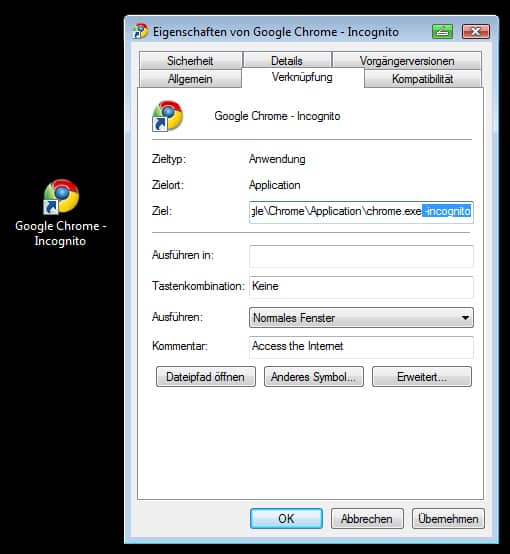The height and width of the screenshot is (554, 510).
Task: Click the Anwendung value next to Zieltyp
Action: pyautogui.click(x=277, y=159)
